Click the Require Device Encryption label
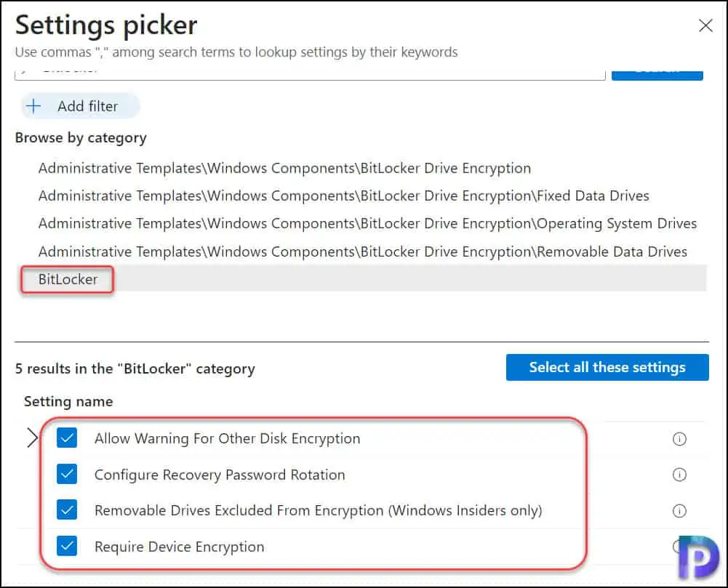Image resolution: width=728 pixels, height=588 pixels. [179, 547]
